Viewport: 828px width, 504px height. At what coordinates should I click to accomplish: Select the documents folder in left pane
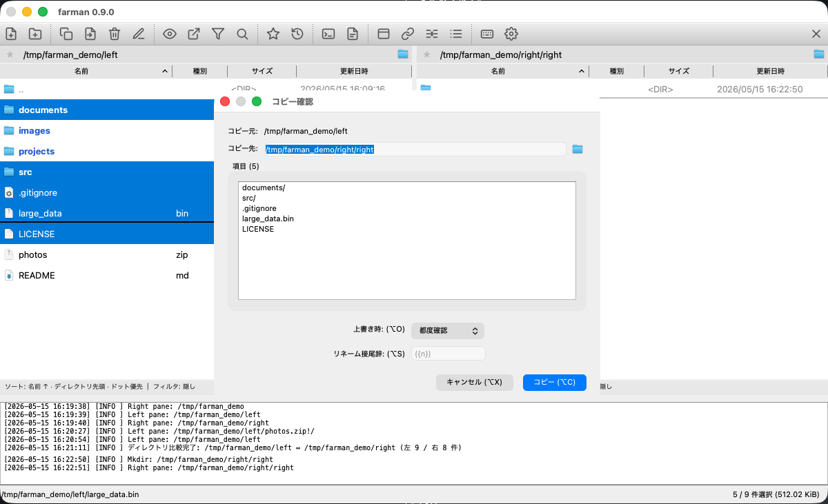tap(107, 110)
